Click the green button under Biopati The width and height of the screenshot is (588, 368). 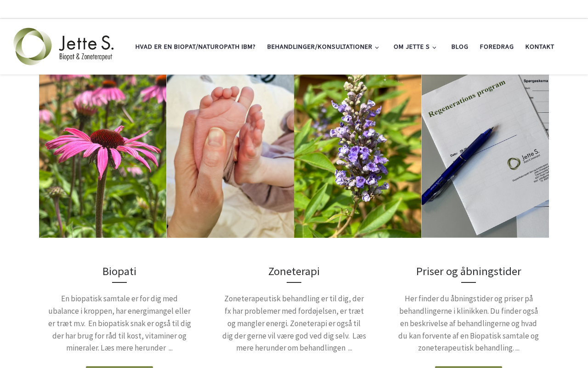[119, 367]
